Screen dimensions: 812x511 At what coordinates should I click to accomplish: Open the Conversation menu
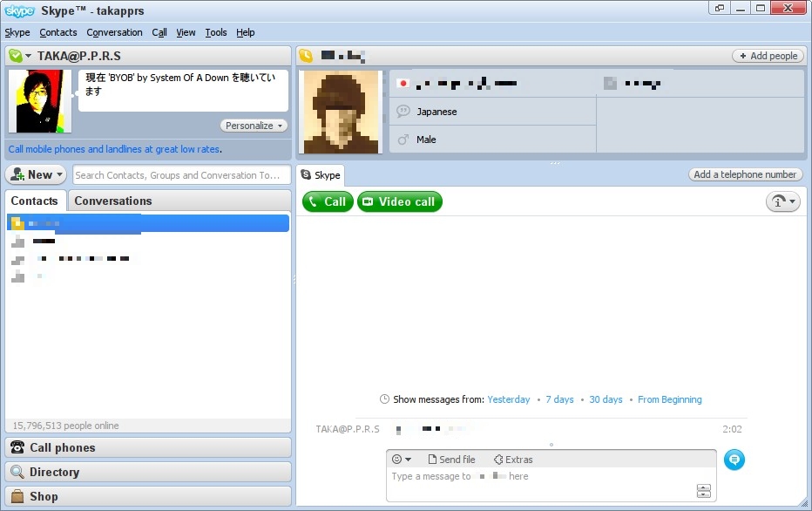[x=114, y=32]
